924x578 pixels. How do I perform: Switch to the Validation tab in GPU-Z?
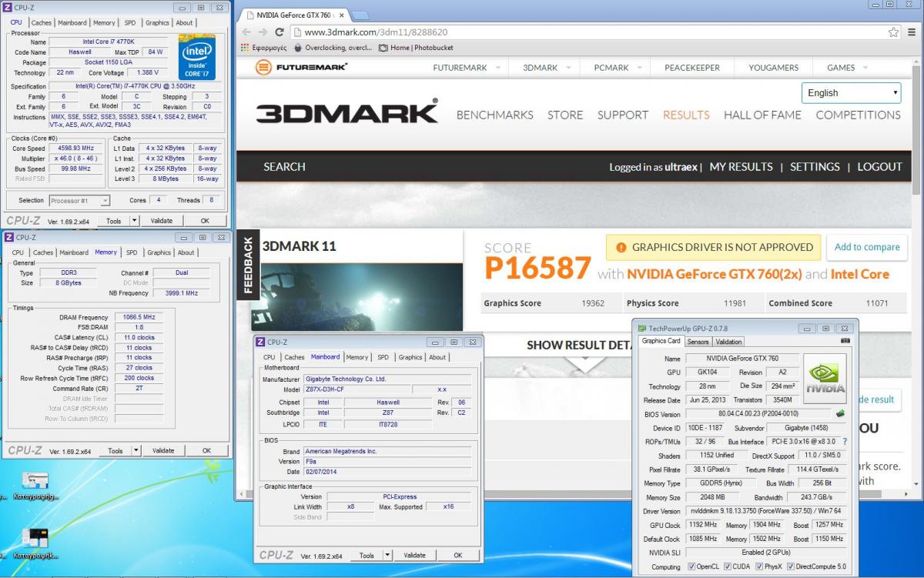tap(728, 342)
